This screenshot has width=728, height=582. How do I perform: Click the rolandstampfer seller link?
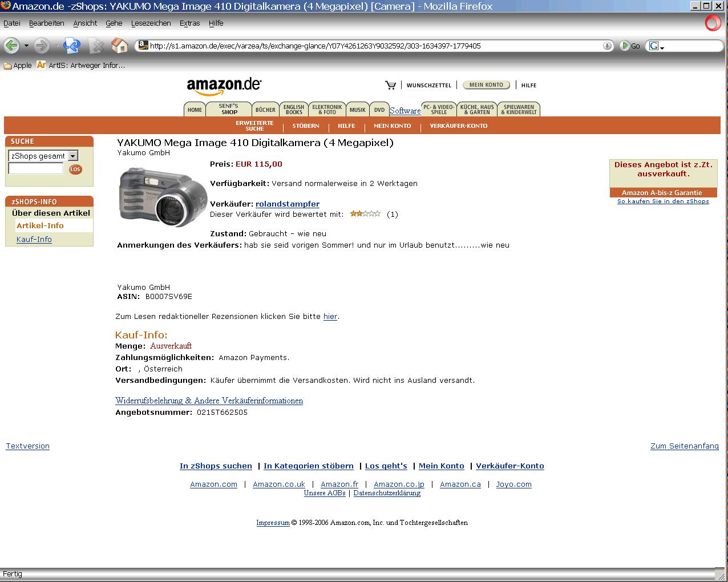[288, 204]
